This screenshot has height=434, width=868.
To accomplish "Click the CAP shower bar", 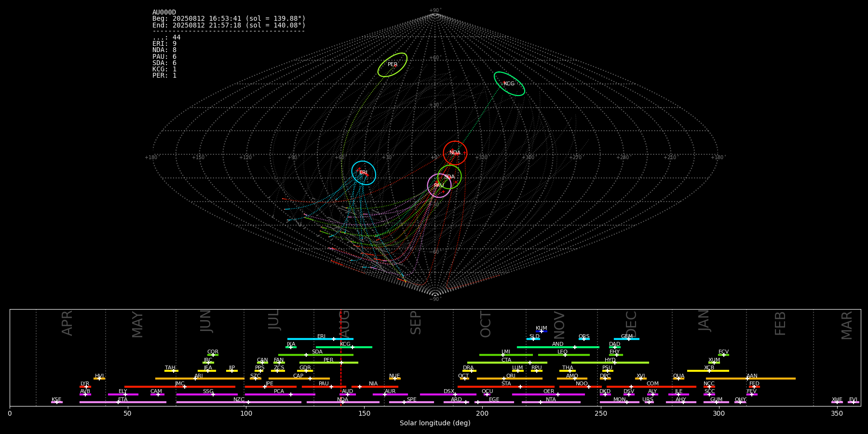I will point(299,379).
